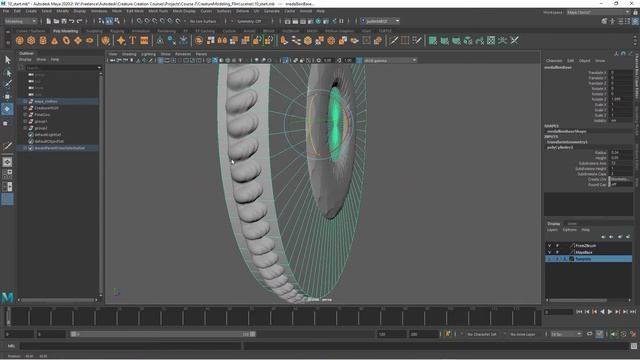Open the Shading menu in viewport panel
Image resolution: width=640 pixels, height=360 pixels.
129,54
